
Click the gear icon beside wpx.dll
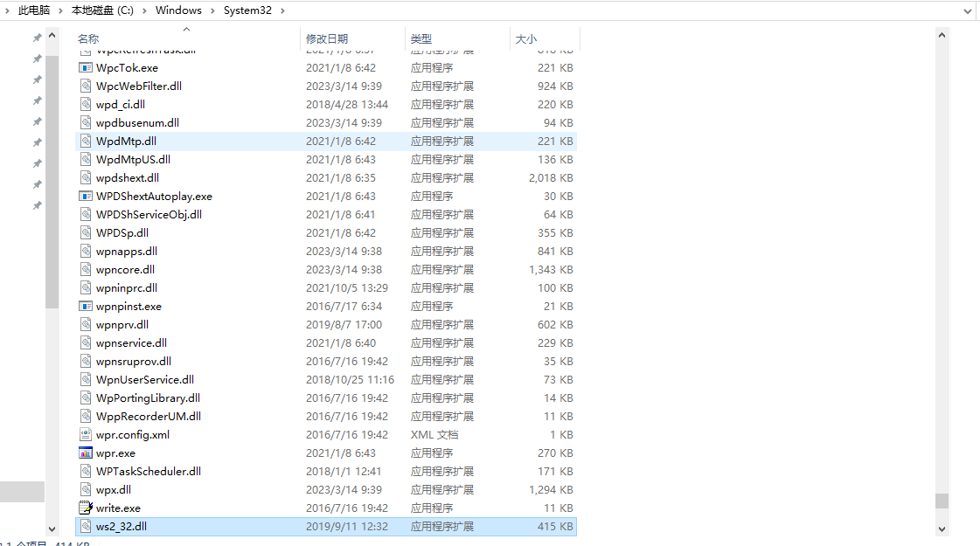click(85, 489)
